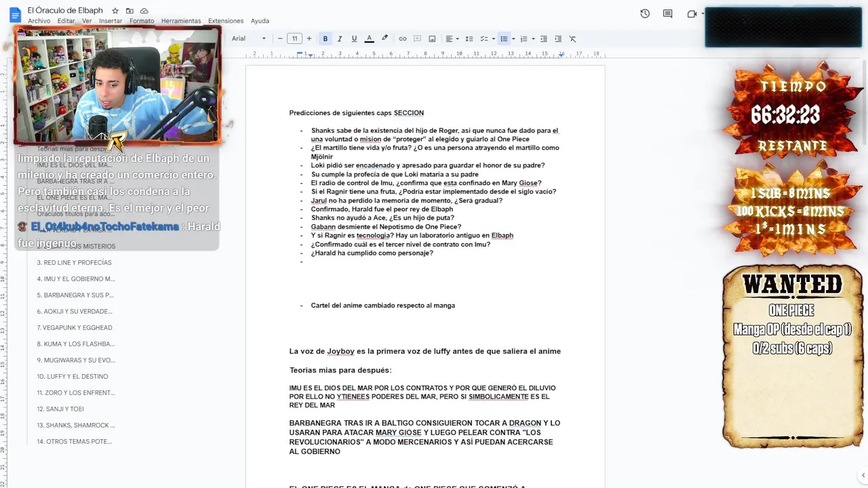Open version history clock icon
Viewport: 868px width, 488px height.
point(645,14)
